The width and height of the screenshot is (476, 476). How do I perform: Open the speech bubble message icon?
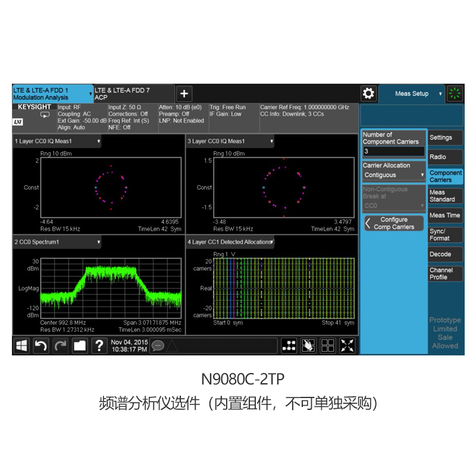(158, 346)
